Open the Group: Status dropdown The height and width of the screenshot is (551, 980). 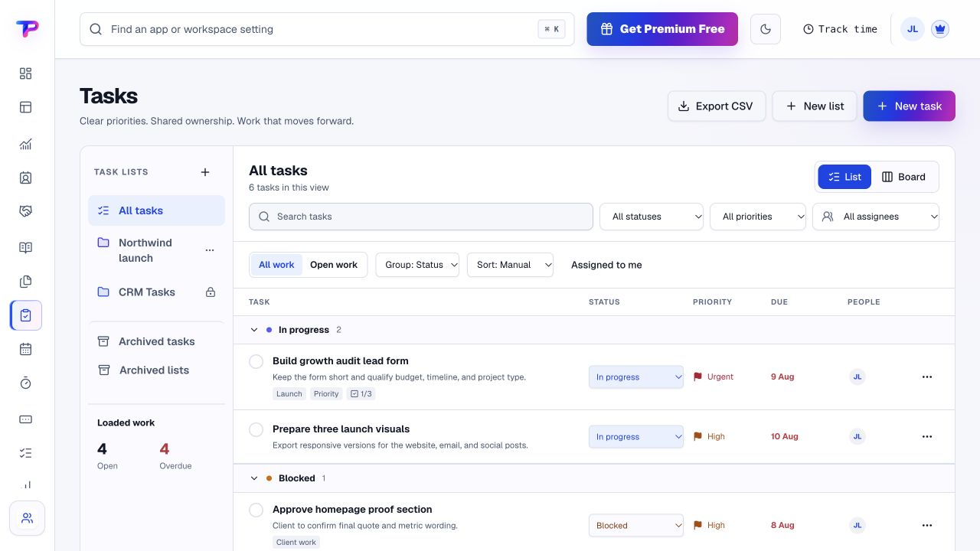(417, 265)
